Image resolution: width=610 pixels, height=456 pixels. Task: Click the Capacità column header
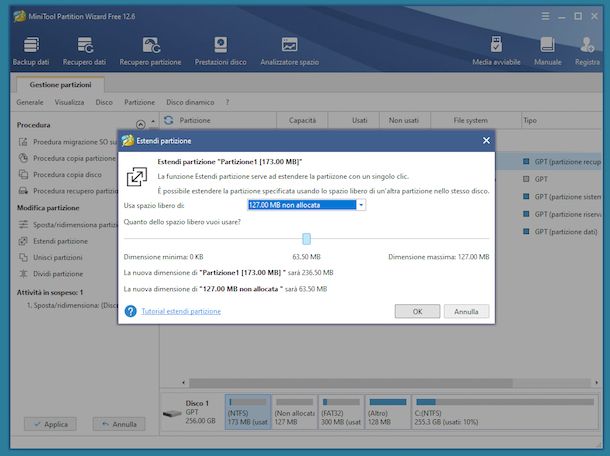(x=302, y=120)
